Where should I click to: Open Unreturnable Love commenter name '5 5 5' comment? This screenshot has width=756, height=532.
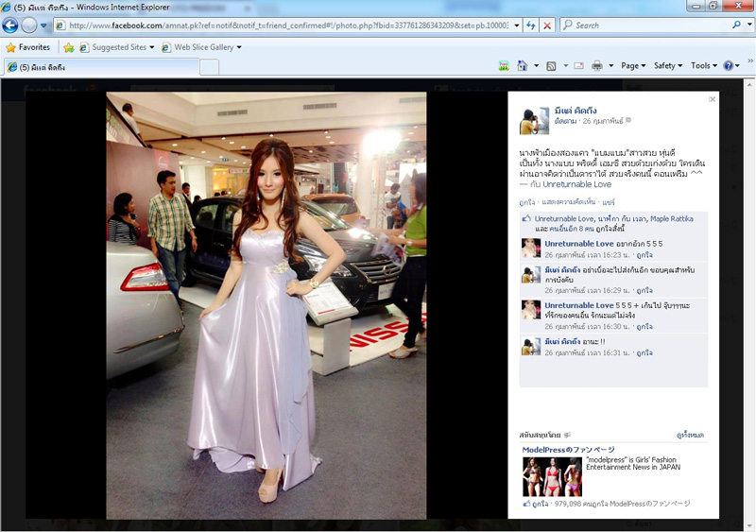tap(579, 244)
